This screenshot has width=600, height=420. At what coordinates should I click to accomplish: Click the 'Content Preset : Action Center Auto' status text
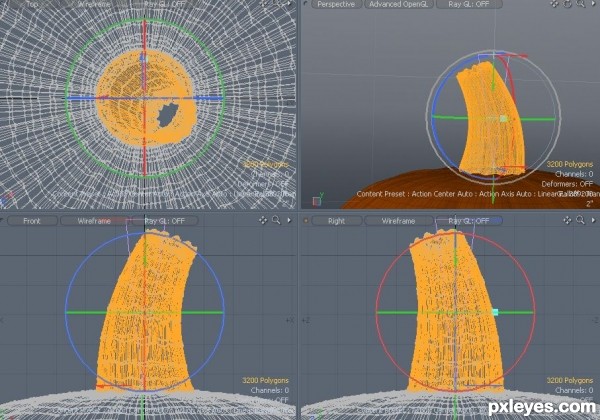[x=415, y=194]
